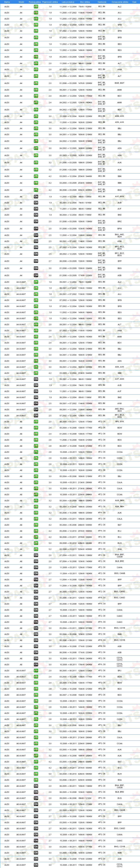Screen dimensions: 140x868
Task: Click petrol icon in A4 Avant ALT row
Action: [36, 325]
